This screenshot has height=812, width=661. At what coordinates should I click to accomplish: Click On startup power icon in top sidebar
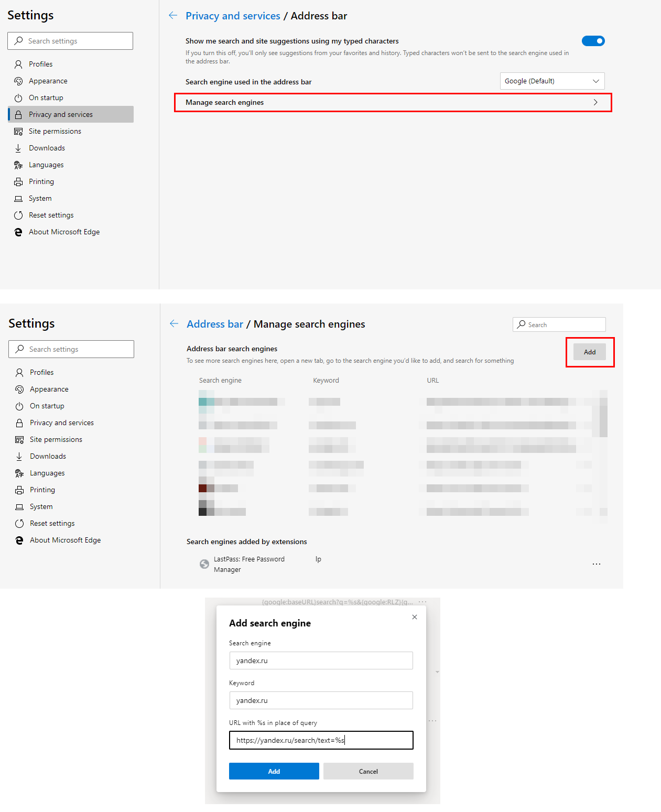(x=18, y=98)
